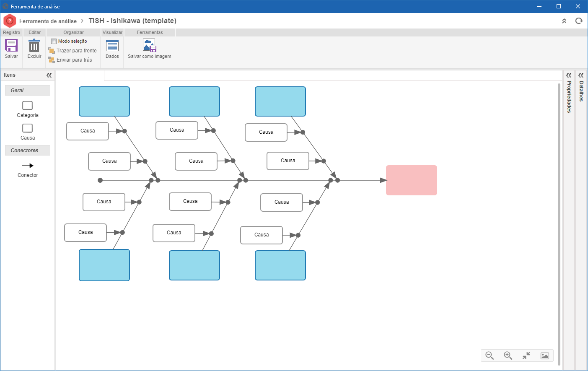This screenshot has height=371, width=588.
Task: Open the Dados view icon
Action: [112, 45]
